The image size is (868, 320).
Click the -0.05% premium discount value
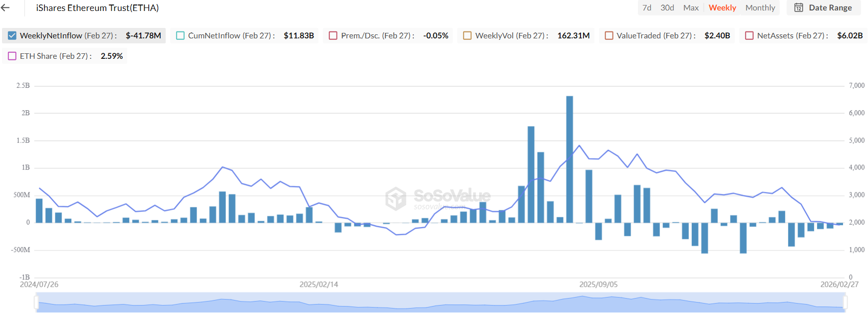pos(436,35)
